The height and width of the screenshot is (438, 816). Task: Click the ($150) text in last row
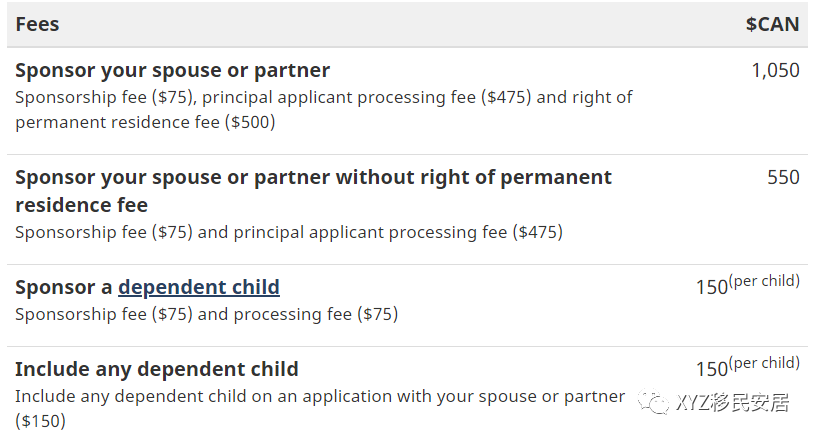pos(41,421)
